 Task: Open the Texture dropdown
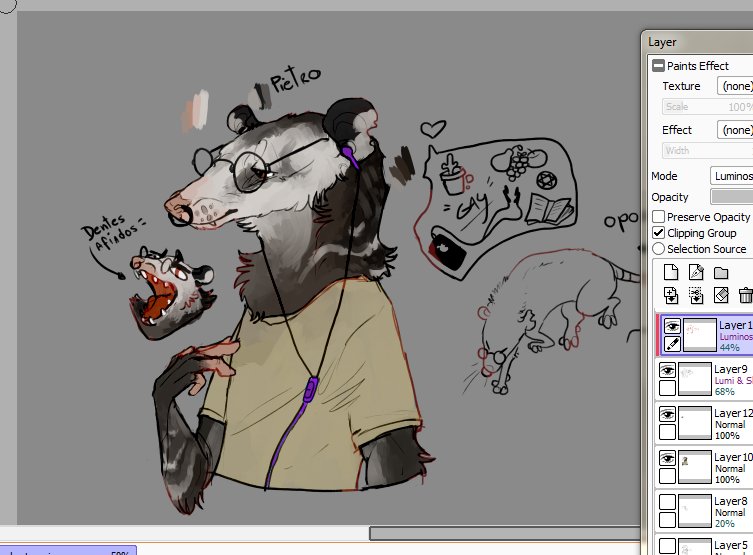click(x=735, y=86)
